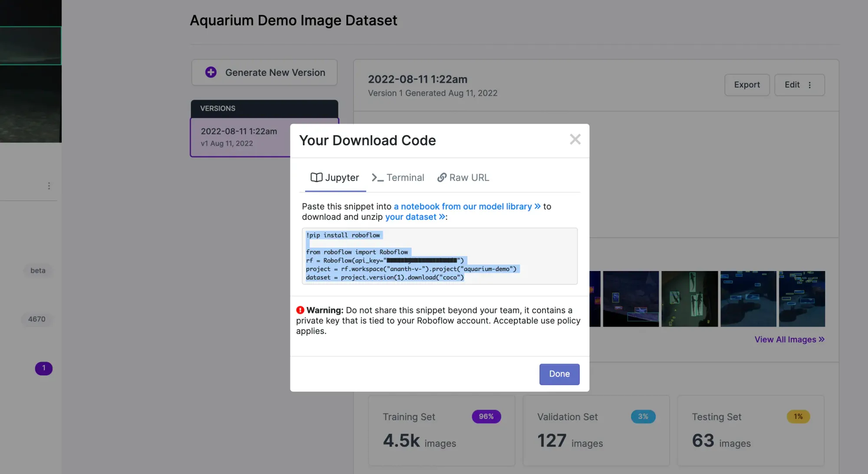Click the purple plus icon on Generate New Version
The image size is (868, 474).
211,72
